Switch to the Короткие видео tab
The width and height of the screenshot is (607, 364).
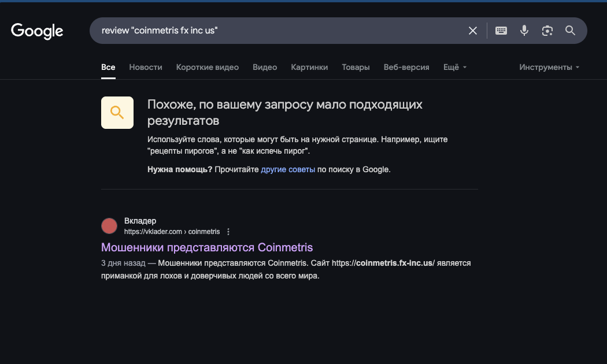click(x=207, y=67)
